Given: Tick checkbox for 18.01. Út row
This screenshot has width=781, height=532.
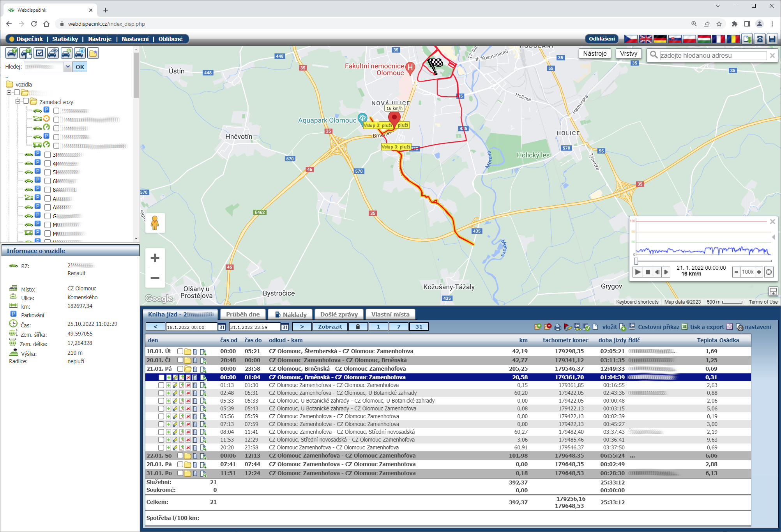Looking at the screenshot, I should coord(180,351).
